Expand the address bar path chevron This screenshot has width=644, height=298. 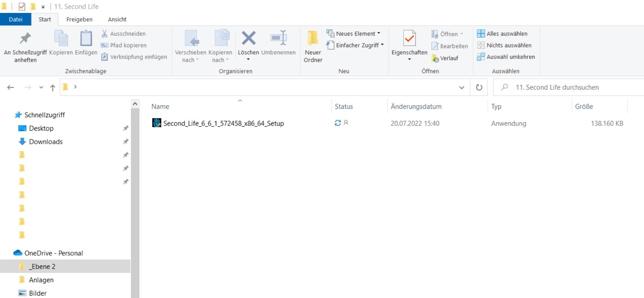75,87
